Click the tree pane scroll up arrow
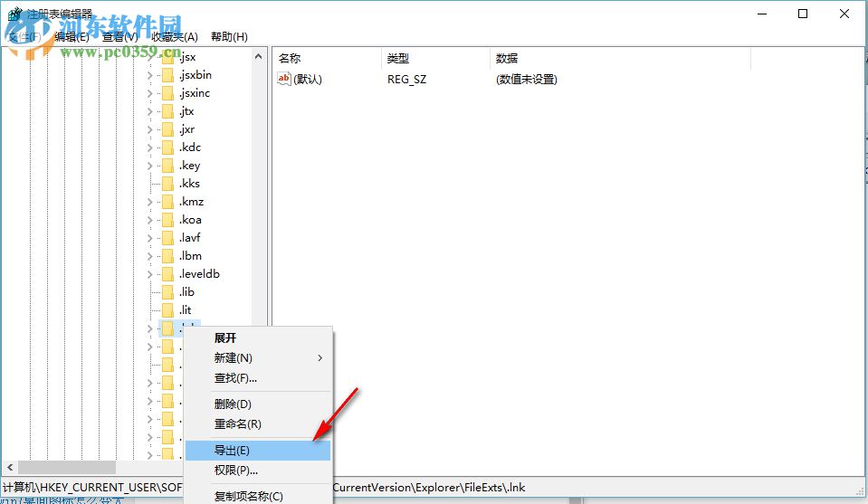Image resolution: width=868 pixels, height=504 pixels. coord(259,56)
